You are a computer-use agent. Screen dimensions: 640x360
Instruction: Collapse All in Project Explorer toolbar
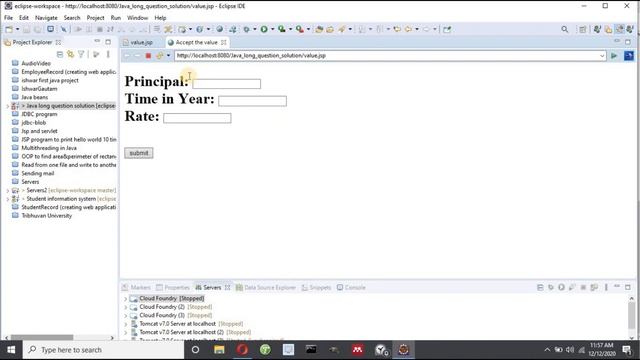coord(60,54)
